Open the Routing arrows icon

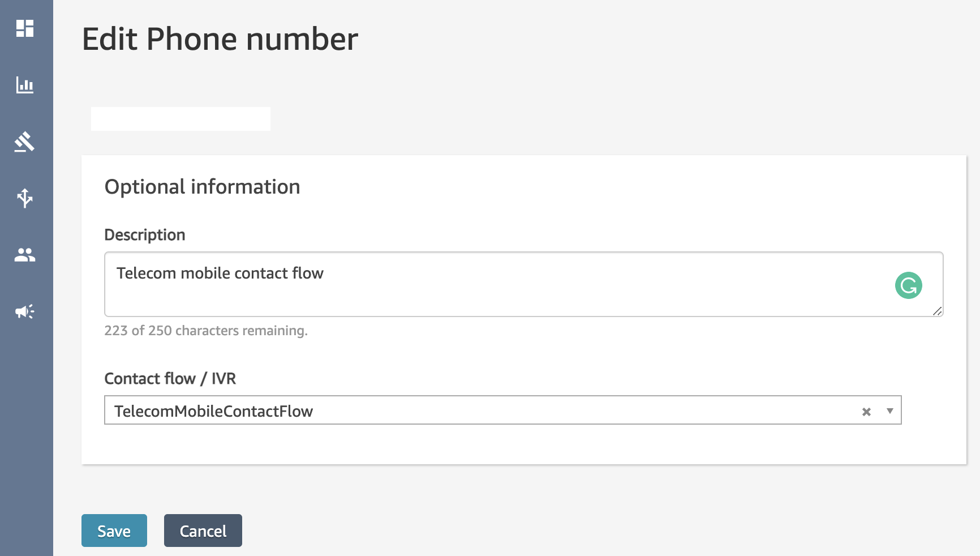[25, 198]
